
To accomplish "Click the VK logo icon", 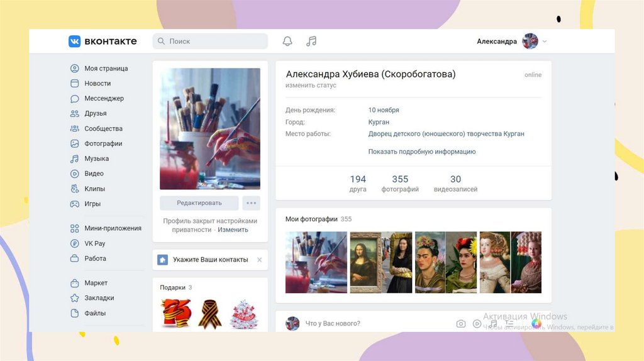I will (x=74, y=41).
